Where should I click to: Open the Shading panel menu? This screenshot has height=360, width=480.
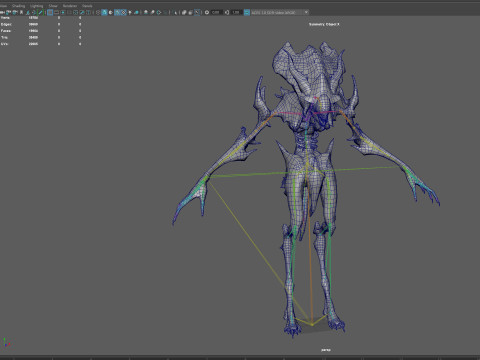[19, 6]
